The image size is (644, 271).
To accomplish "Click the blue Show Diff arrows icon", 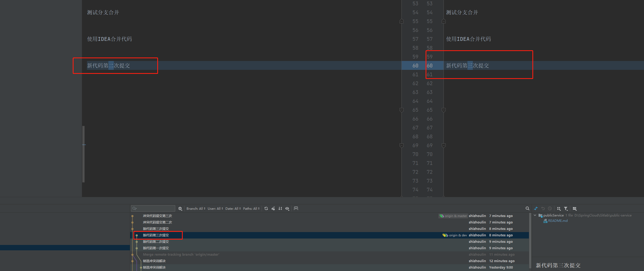I will 536,208.
